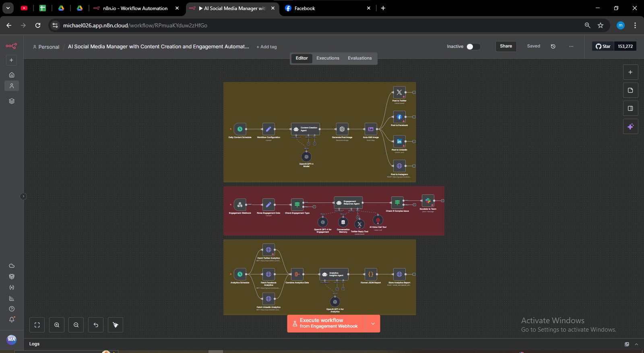
Task: Select the OpenAI GPT-4 for Engagement node
Action: pos(323,222)
